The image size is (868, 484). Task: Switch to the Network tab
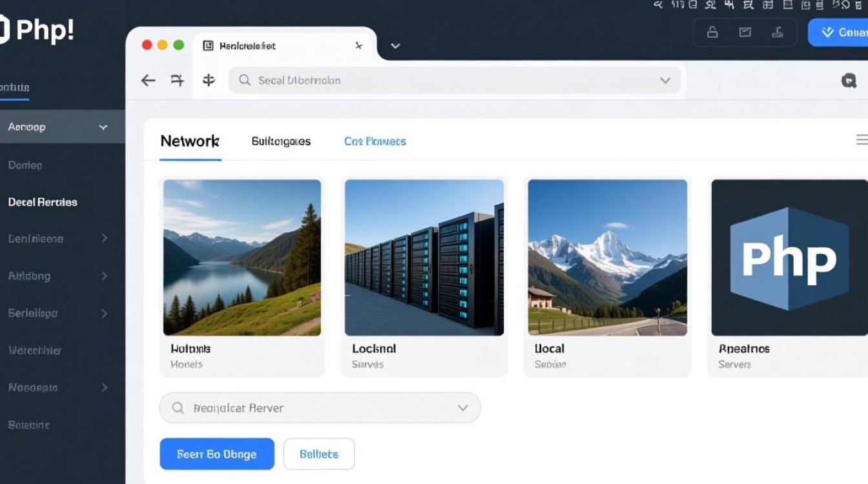(x=190, y=141)
